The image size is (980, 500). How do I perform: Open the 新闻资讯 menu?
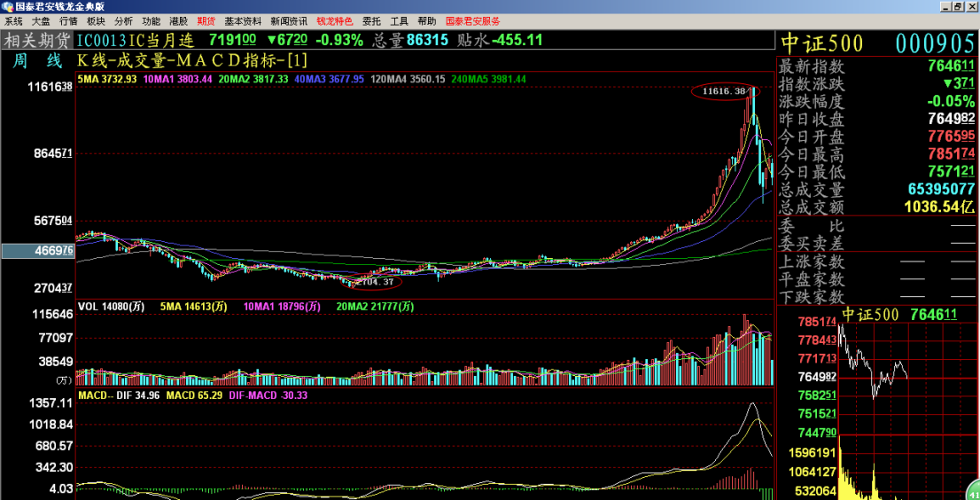pos(289,21)
